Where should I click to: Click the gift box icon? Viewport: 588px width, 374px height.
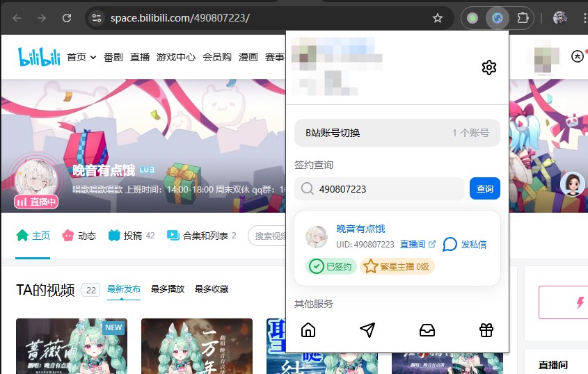[486, 330]
